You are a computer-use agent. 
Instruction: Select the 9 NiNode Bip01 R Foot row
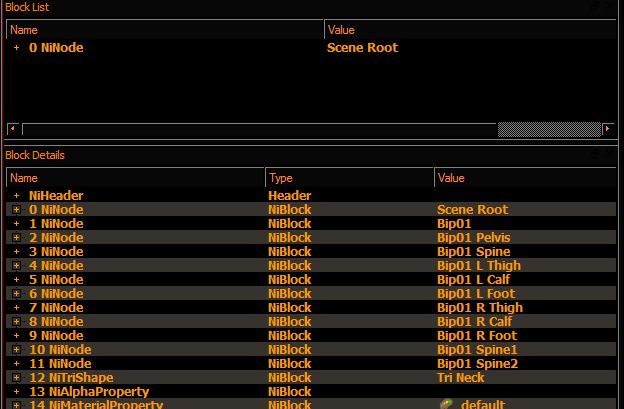pos(311,335)
